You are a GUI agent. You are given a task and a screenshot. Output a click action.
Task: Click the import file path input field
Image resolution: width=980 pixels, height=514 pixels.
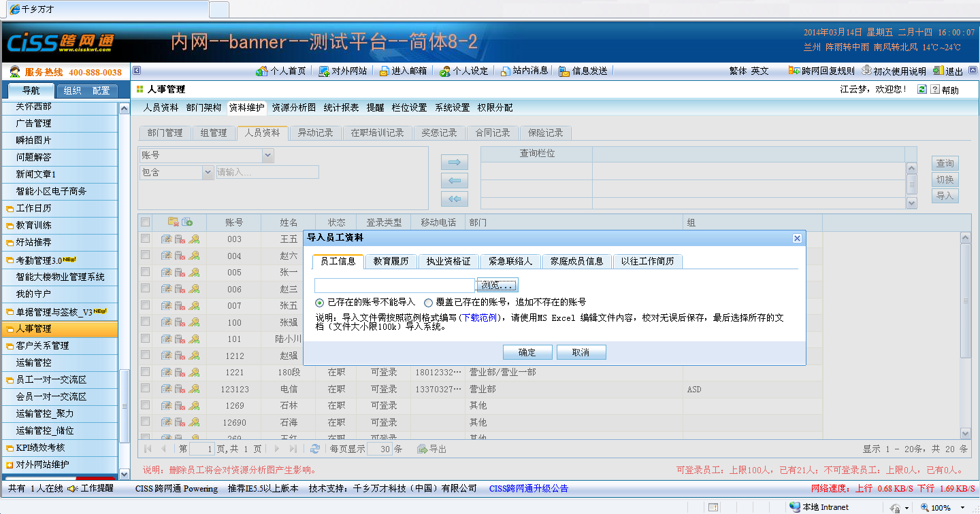coord(394,286)
